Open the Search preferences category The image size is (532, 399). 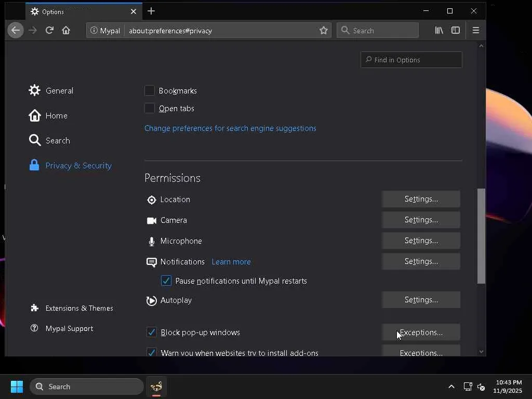click(x=49, y=140)
